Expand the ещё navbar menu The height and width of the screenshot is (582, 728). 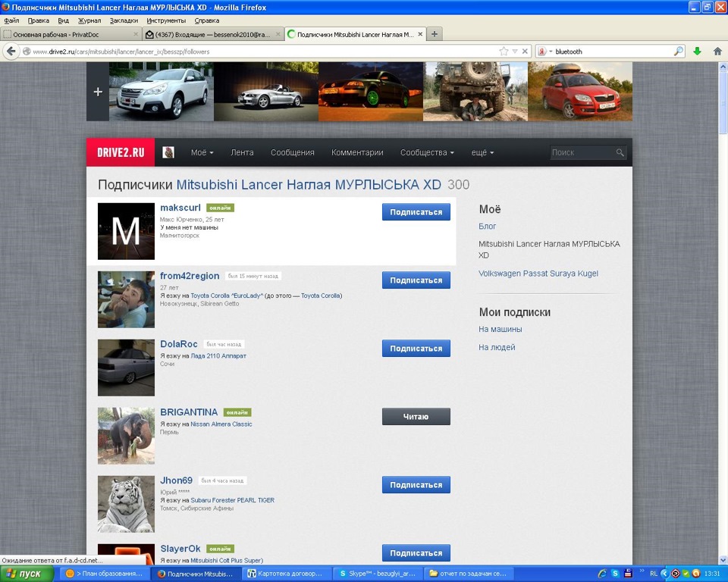(482, 152)
